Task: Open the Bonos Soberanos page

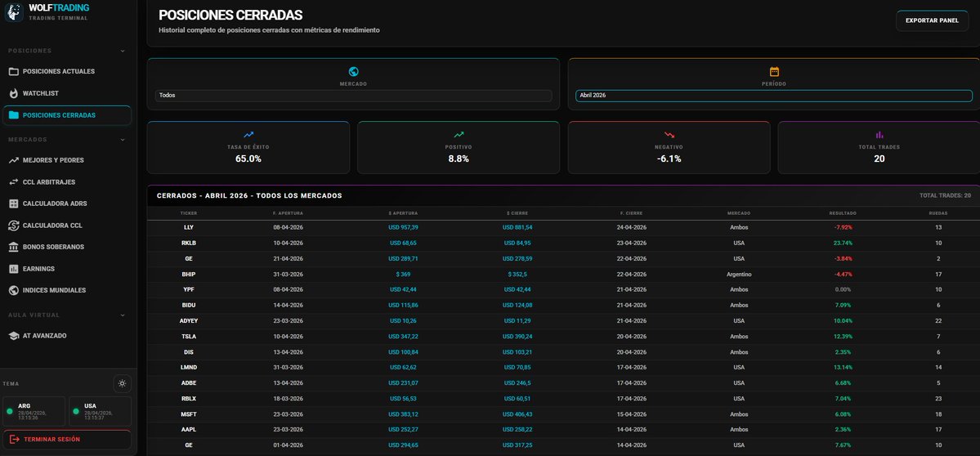Action: (x=67, y=248)
